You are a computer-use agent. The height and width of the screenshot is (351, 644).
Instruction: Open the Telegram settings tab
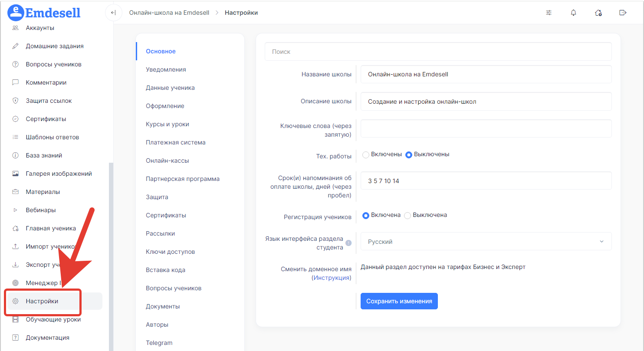(159, 343)
